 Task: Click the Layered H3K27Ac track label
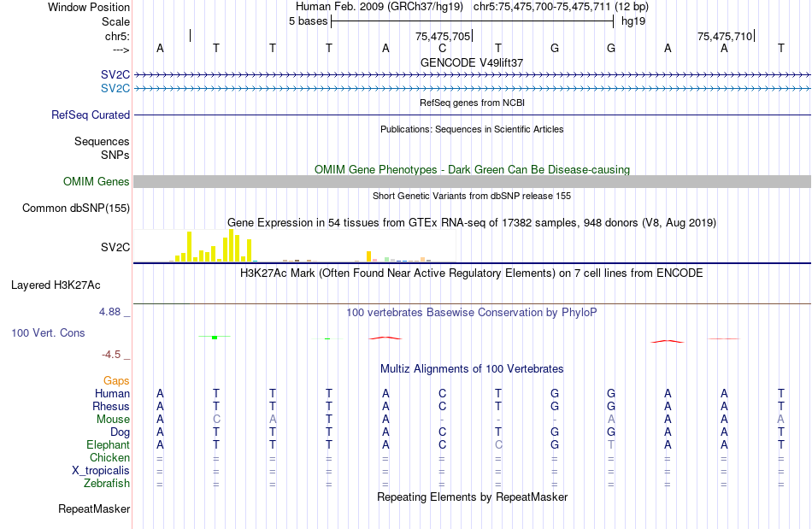[x=56, y=285]
